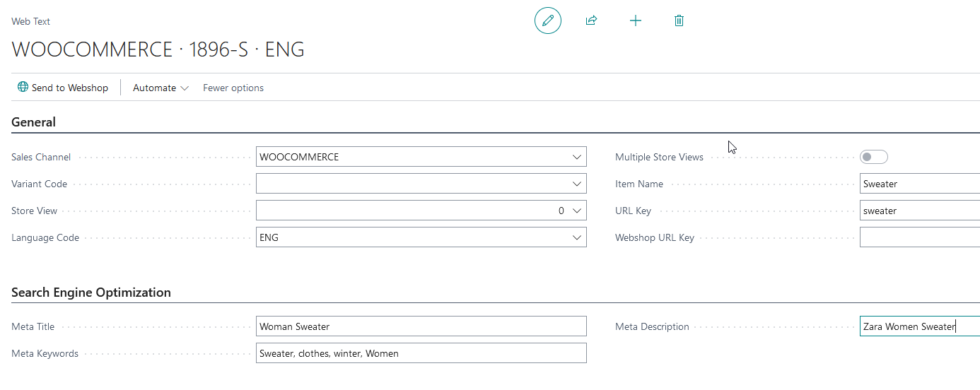Image resolution: width=980 pixels, height=390 pixels.
Task: Collapse the General section header
Action: (x=33, y=122)
